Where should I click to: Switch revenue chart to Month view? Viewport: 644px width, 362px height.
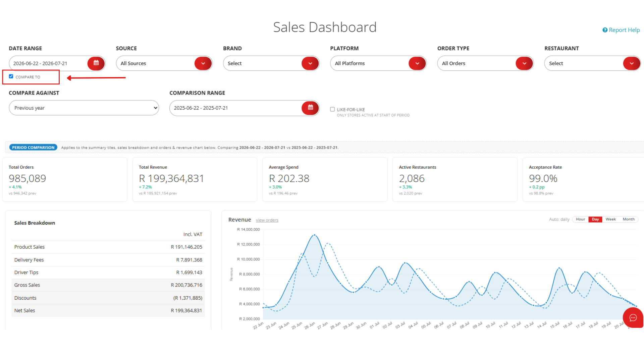pyautogui.click(x=629, y=219)
